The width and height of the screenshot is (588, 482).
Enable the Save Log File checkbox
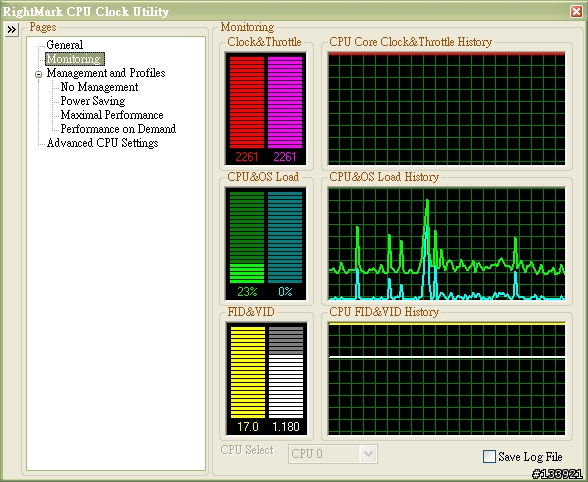click(x=489, y=456)
